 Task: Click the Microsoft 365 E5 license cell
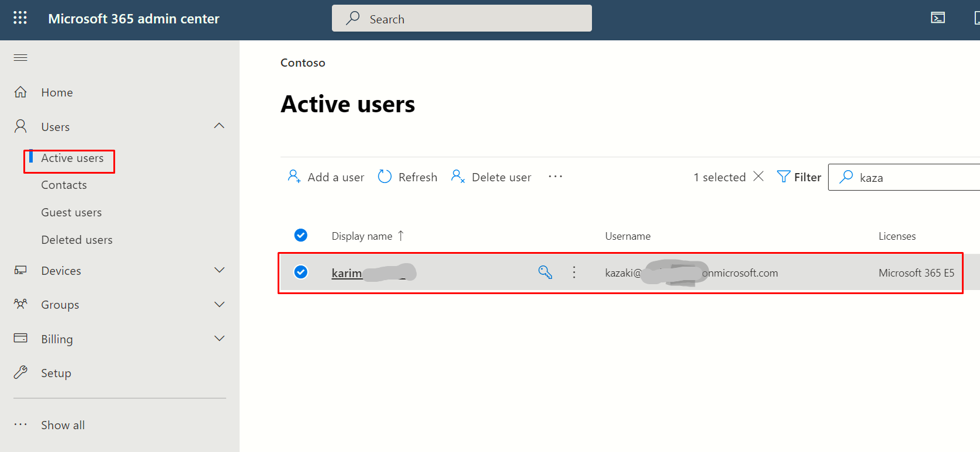[x=916, y=273]
